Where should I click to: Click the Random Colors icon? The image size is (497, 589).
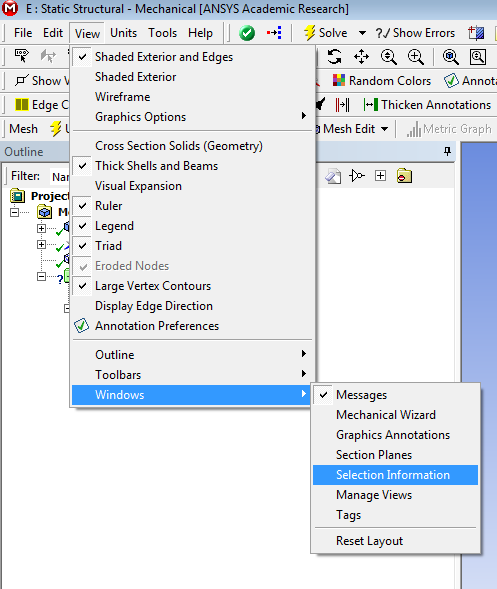click(339, 80)
